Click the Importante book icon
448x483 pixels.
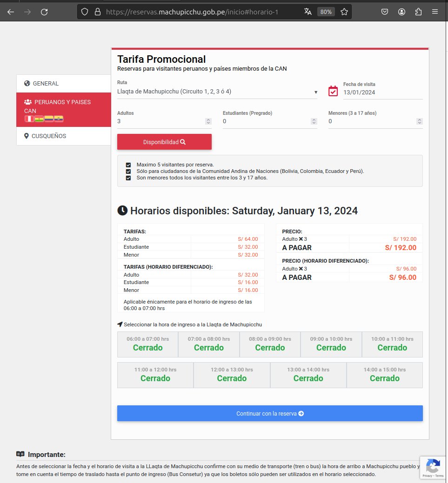(x=20, y=454)
